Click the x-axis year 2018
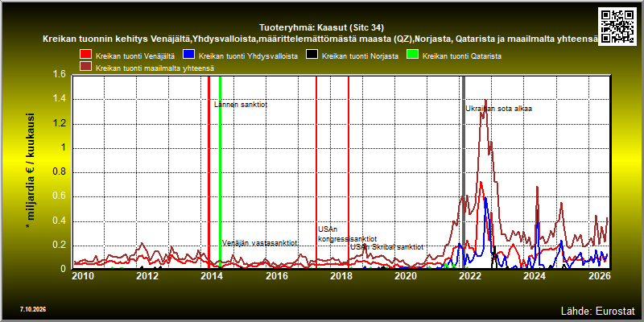This screenshot has height=322, width=644. pos(341,276)
